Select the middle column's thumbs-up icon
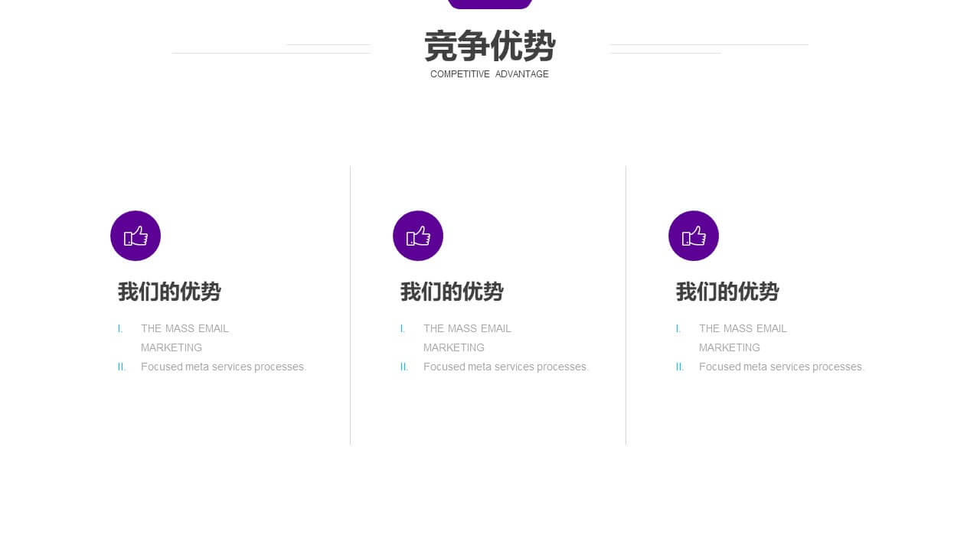 pos(418,236)
